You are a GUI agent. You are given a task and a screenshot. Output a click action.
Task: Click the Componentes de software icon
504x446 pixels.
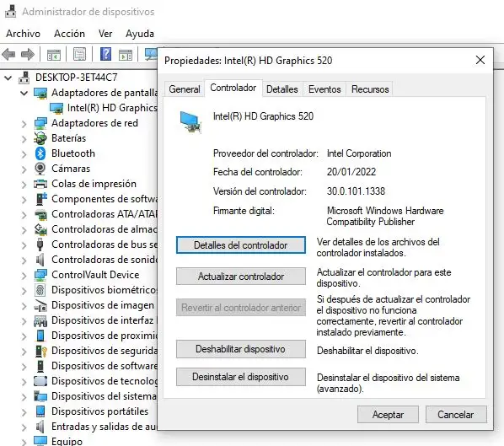40,199
